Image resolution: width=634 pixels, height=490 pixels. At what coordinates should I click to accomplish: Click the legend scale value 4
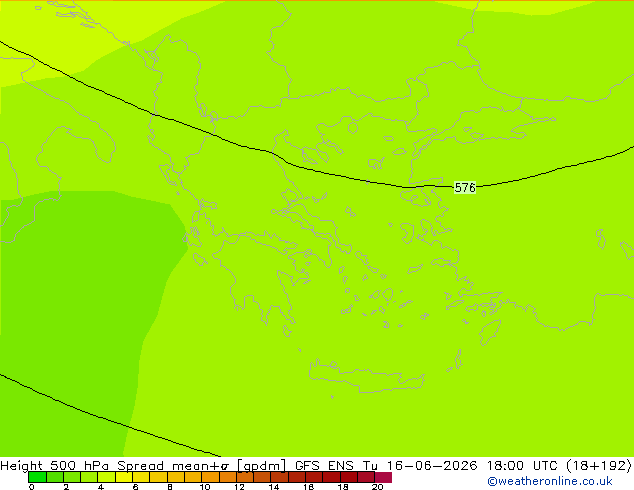(x=101, y=487)
